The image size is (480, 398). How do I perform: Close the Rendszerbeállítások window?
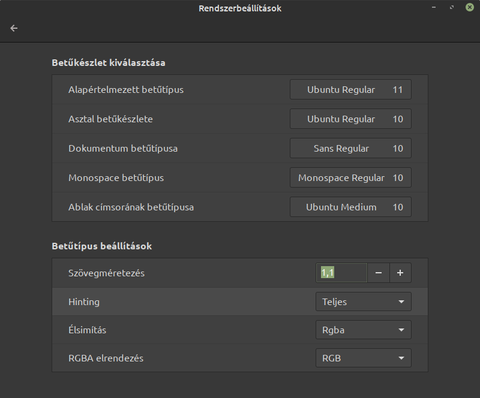pos(470,7)
